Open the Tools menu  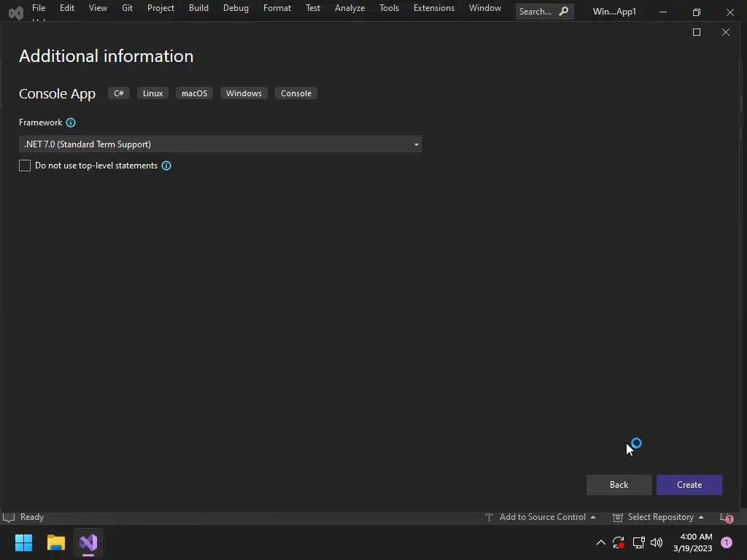(x=390, y=8)
